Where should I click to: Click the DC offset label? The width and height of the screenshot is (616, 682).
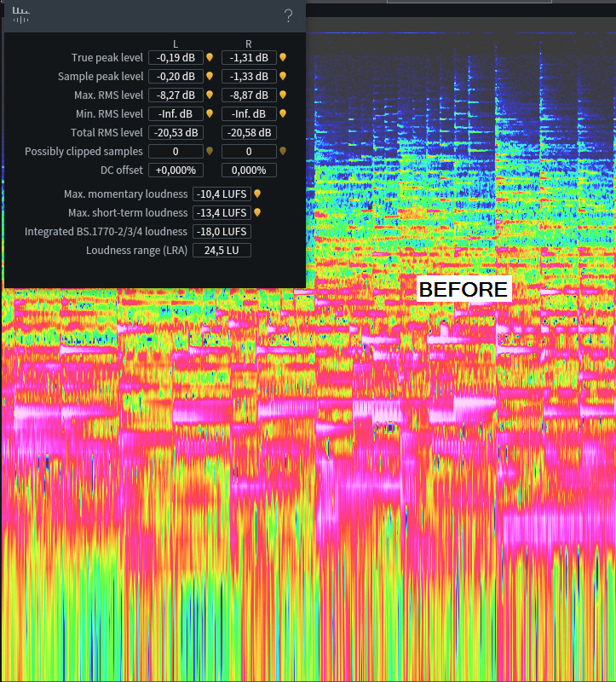pos(121,170)
